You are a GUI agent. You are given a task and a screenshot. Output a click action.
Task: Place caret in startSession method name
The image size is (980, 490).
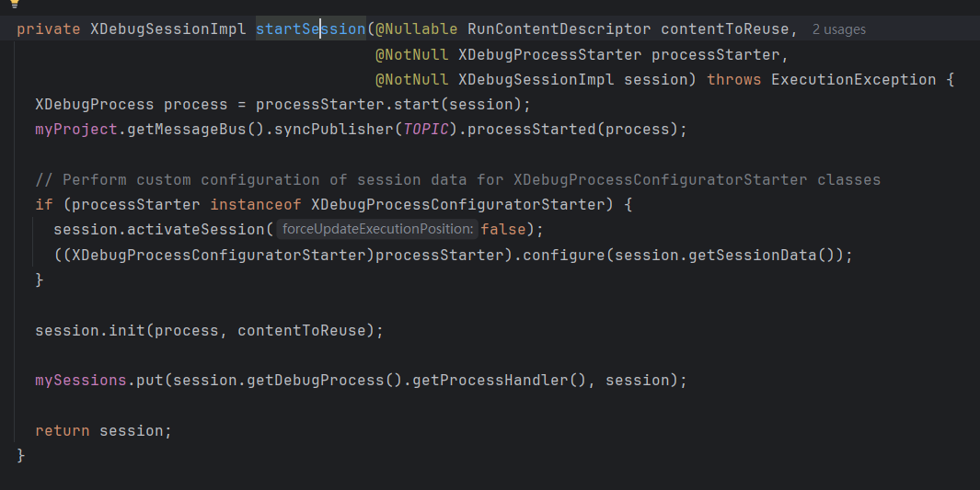click(x=311, y=29)
